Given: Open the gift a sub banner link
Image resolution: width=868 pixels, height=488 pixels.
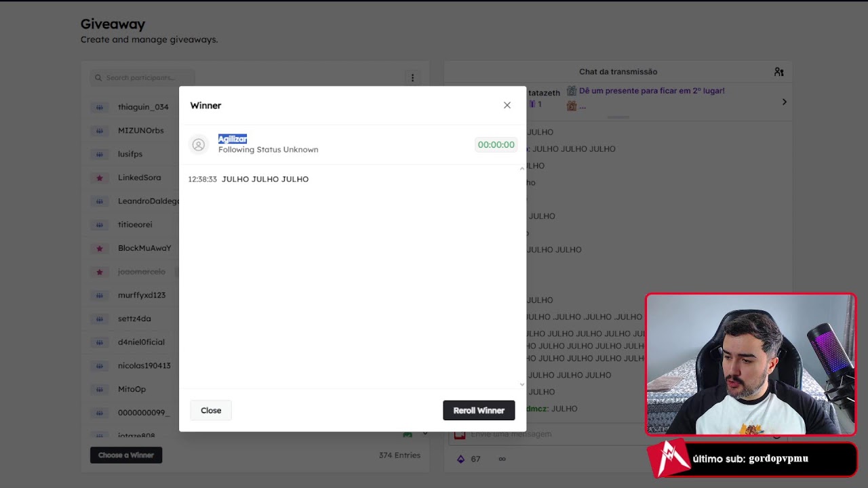Looking at the screenshot, I should 651,91.
